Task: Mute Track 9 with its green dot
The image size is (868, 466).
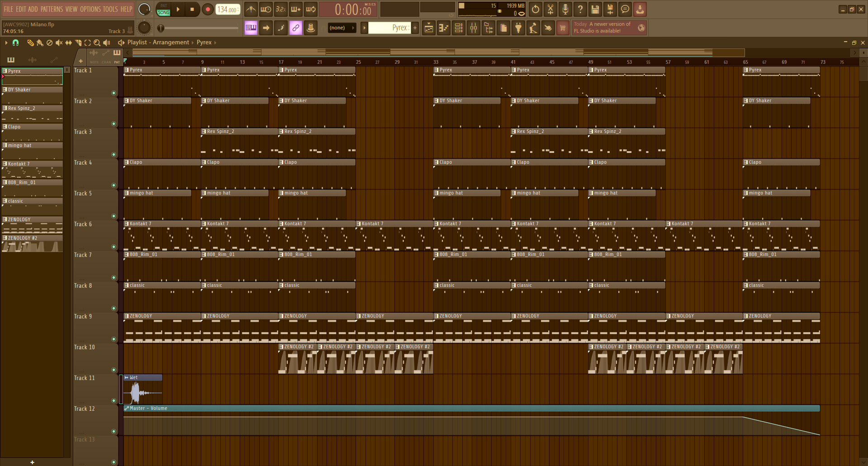Action: click(x=114, y=339)
